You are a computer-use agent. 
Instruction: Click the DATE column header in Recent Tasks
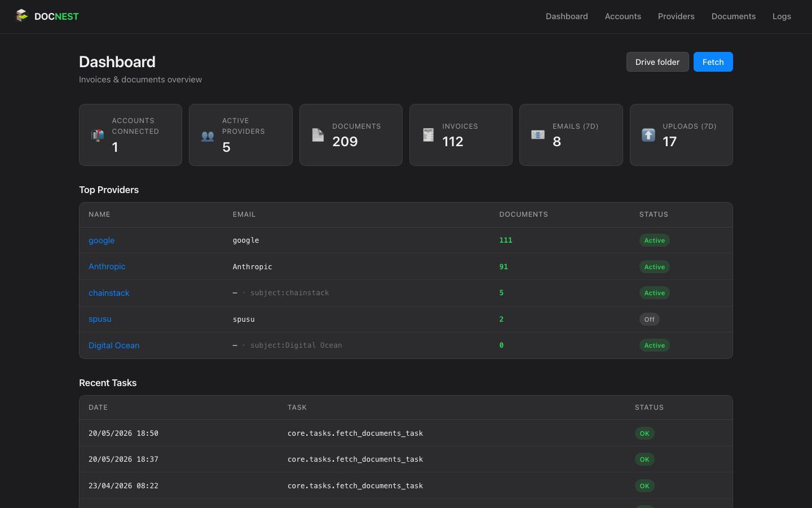pyautogui.click(x=98, y=408)
